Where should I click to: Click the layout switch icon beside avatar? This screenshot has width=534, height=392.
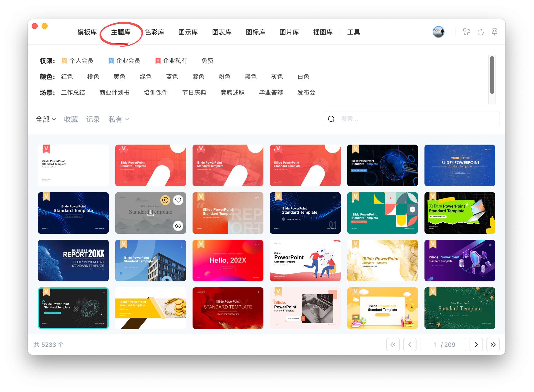tap(467, 32)
